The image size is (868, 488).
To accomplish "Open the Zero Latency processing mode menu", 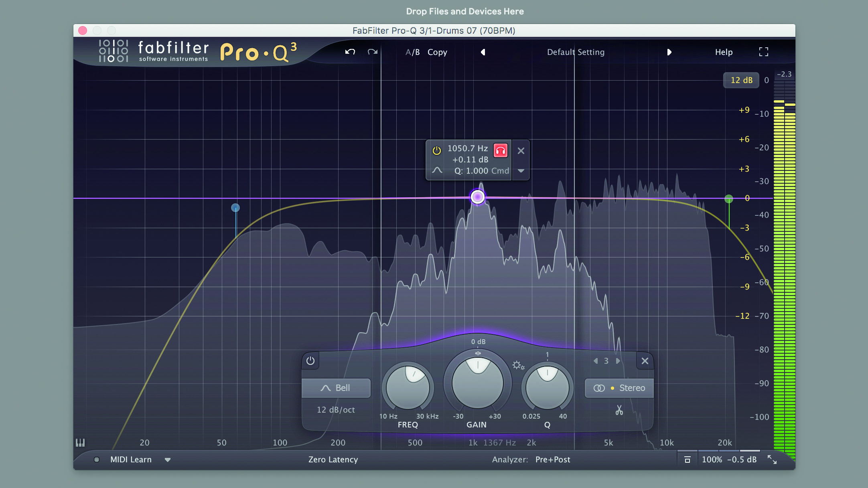I will [333, 460].
